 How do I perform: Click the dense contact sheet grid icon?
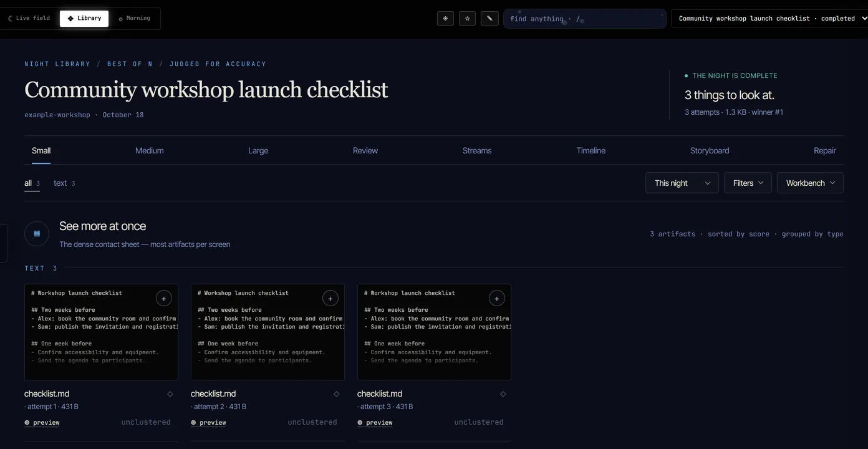click(x=37, y=234)
